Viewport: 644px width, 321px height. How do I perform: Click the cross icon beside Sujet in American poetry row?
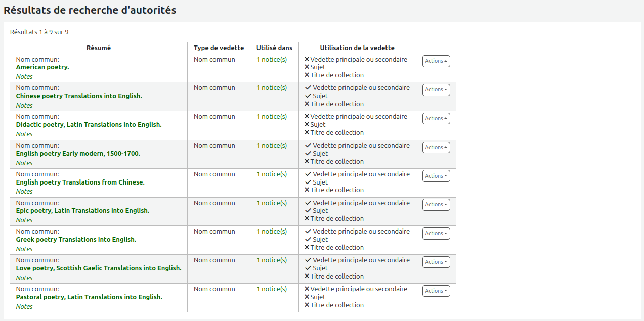(307, 67)
